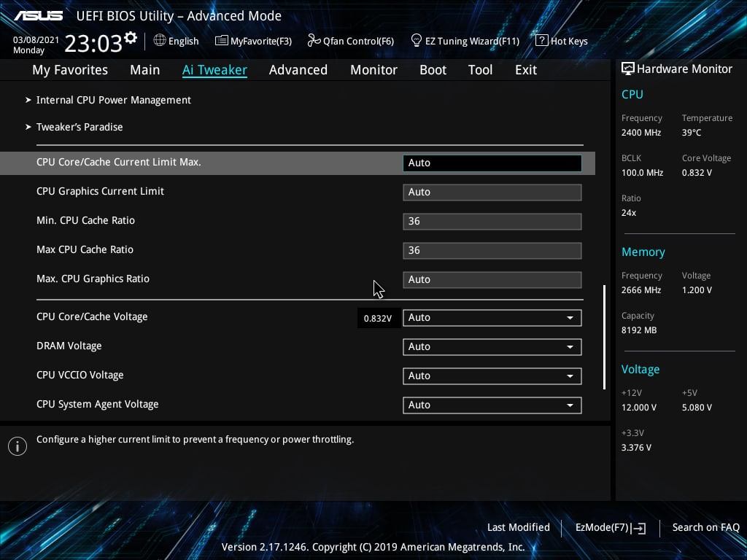Click the CPU Core/Cache Voltage label
The width and height of the screenshot is (747, 560).
point(92,316)
